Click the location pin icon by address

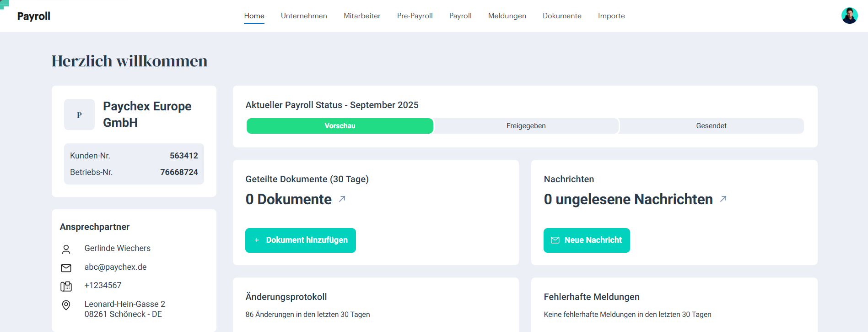(66, 305)
